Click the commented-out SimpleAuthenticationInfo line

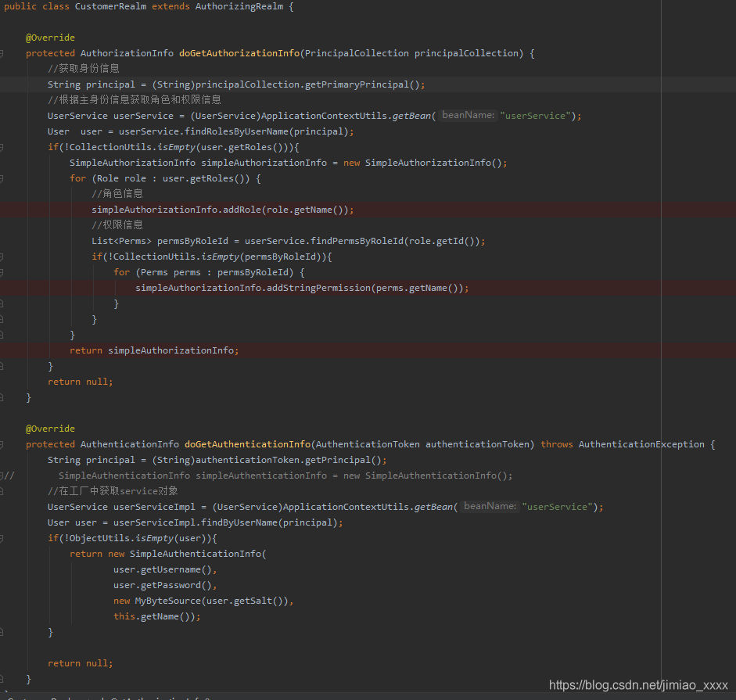285,476
